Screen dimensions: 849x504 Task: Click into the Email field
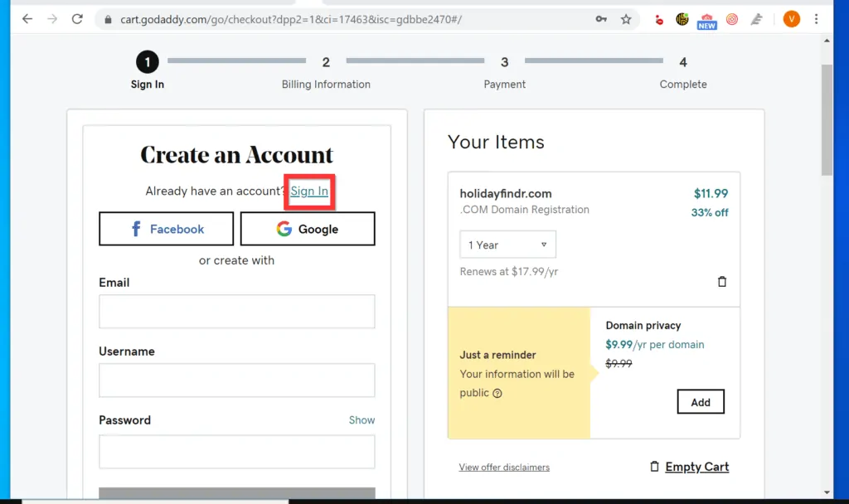tap(236, 312)
